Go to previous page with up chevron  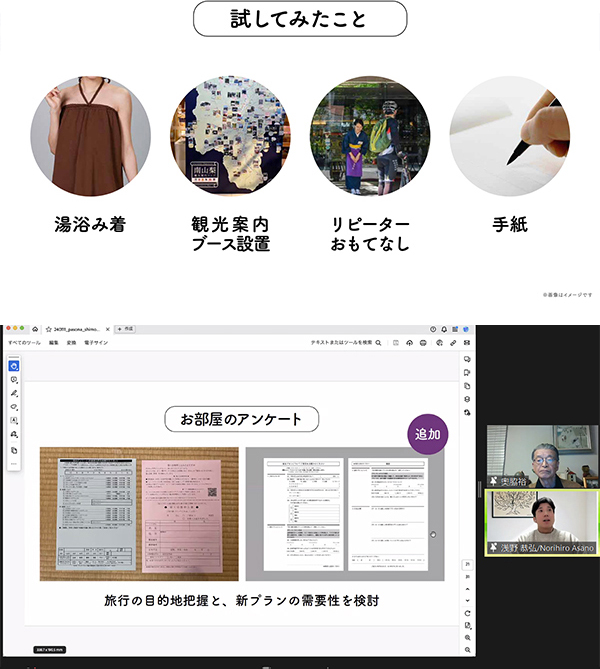coord(467,589)
